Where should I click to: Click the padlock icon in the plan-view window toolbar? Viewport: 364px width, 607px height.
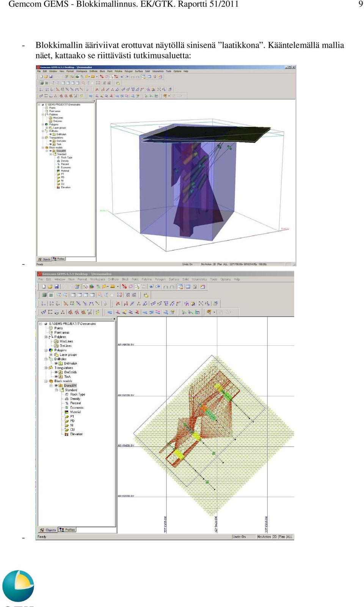pyautogui.click(x=146, y=295)
